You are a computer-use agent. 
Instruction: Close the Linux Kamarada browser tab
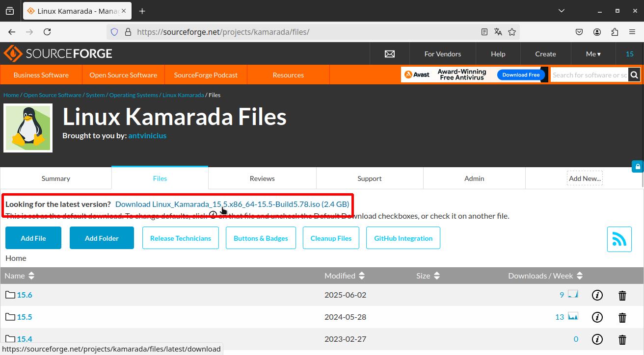click(123, 11)
